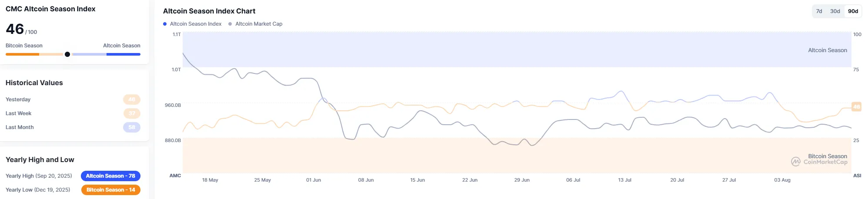Click the 01 Jun date label on axis
Image resolution: width=868 pixels, height=199 pixels.
tap(314, 180)
